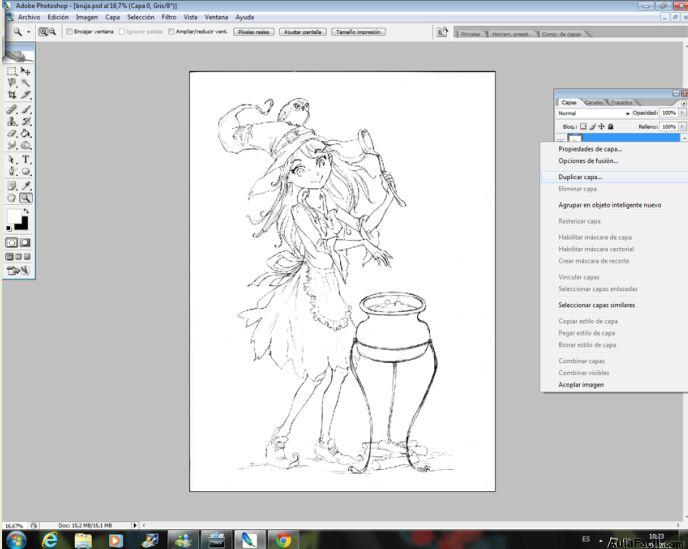
Task: Open the Relleno slider arrow
Action: point(682,127)
